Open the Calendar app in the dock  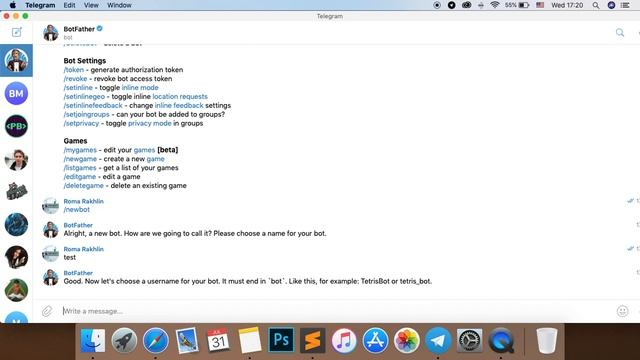tap(218, 340)
